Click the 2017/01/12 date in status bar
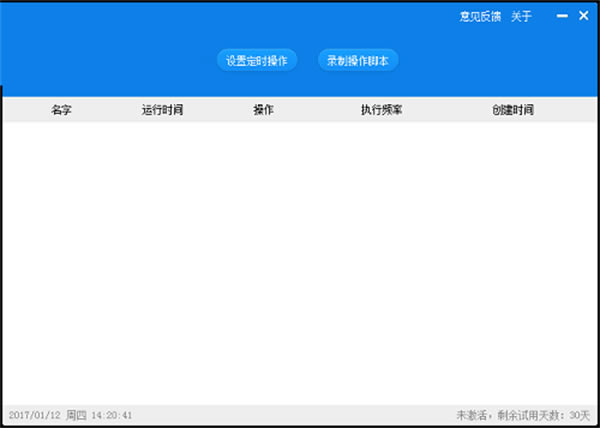The height and width of the screenshot is (428, 600). pos(34,415)
